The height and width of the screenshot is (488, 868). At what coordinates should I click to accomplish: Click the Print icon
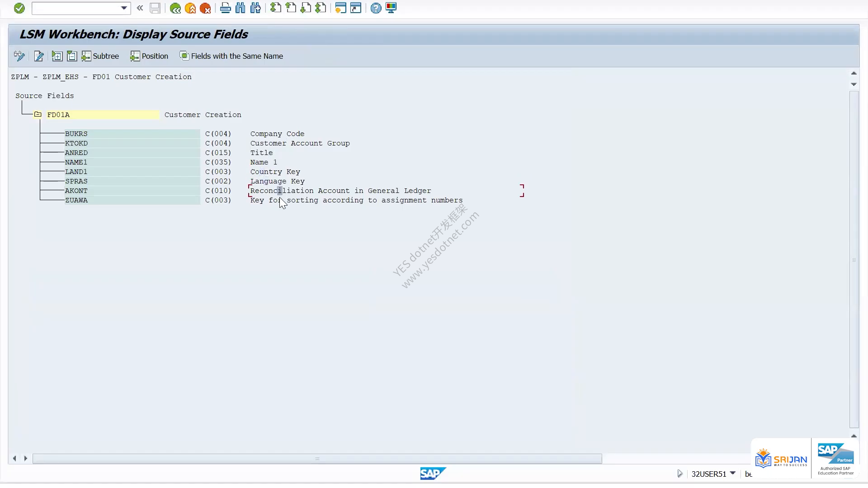pos(225,8)
